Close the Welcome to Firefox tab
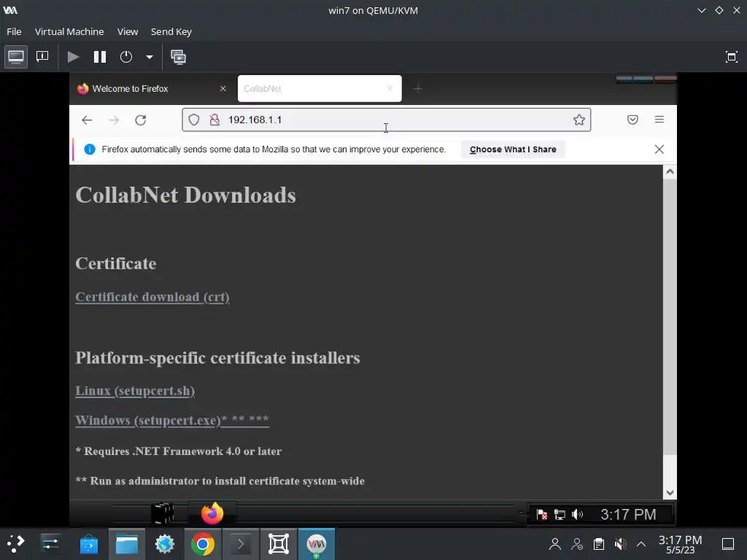Screen dimensions: 747x560 (x=223, y=88)
